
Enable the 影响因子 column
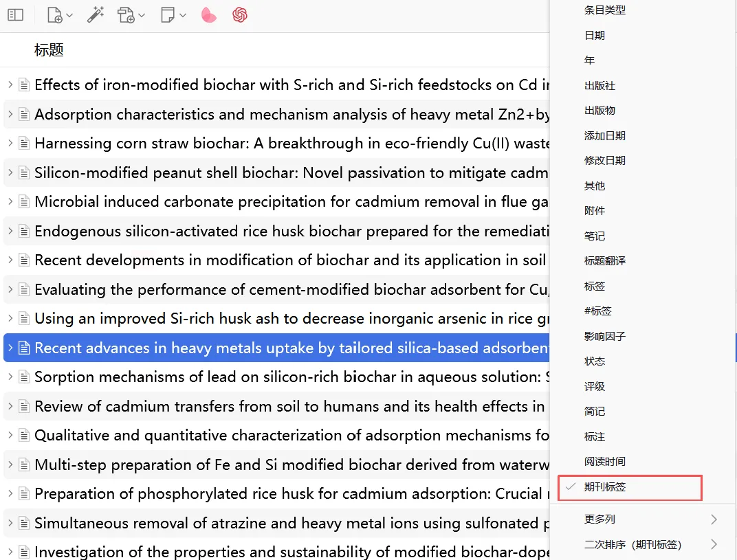[604, 337]
